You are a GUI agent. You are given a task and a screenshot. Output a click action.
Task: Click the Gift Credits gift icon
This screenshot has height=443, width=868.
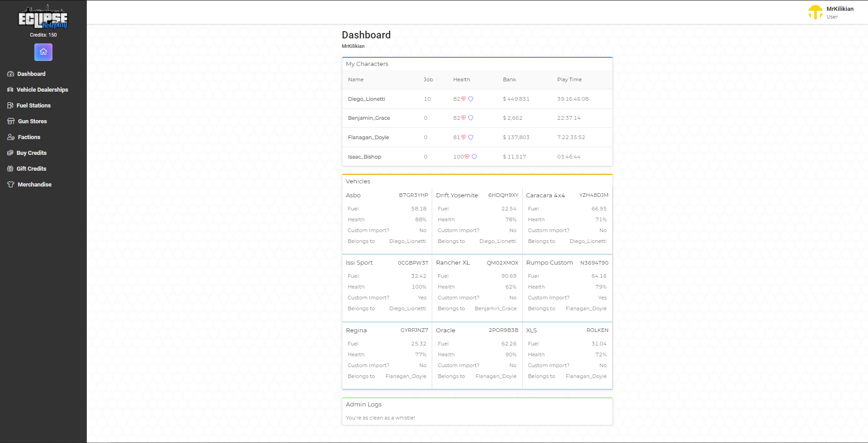tap(10, 168)
